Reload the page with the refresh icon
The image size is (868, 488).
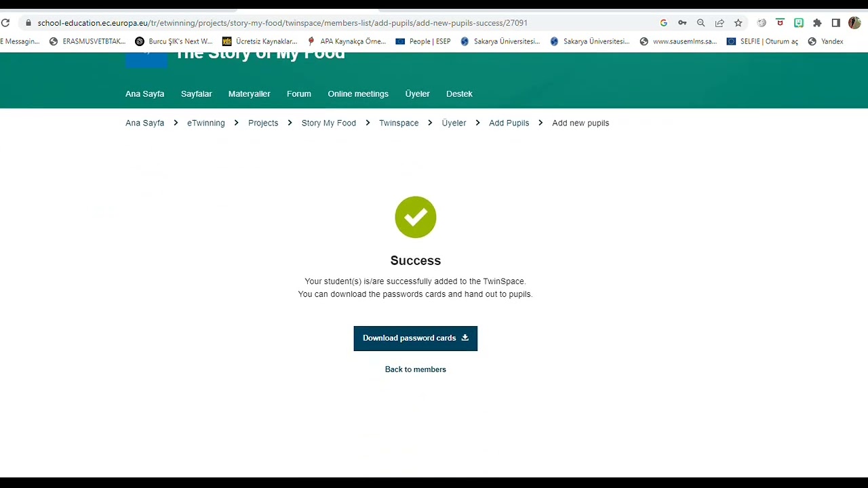point(5,23)
